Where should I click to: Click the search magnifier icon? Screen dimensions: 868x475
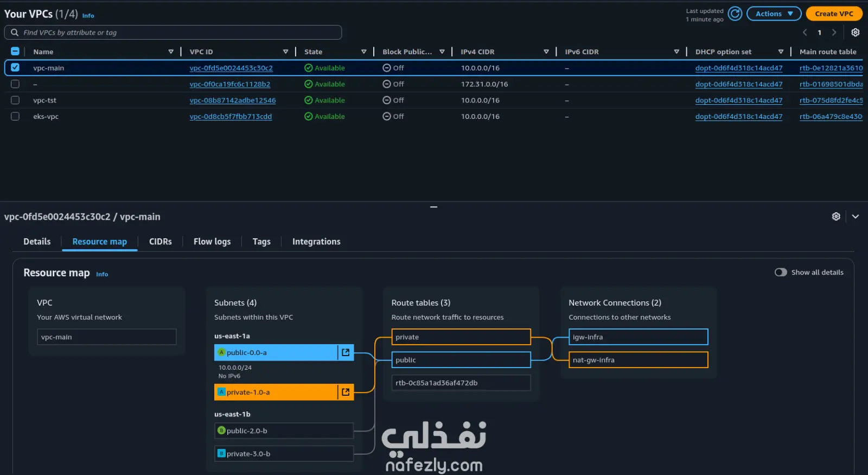coord(15,33)
